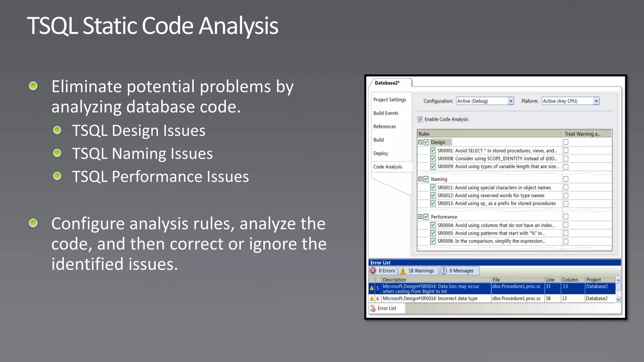Click the Treat Warning a... column header
This screenshot has height=362, width=644.
click(x=587, y=134)
